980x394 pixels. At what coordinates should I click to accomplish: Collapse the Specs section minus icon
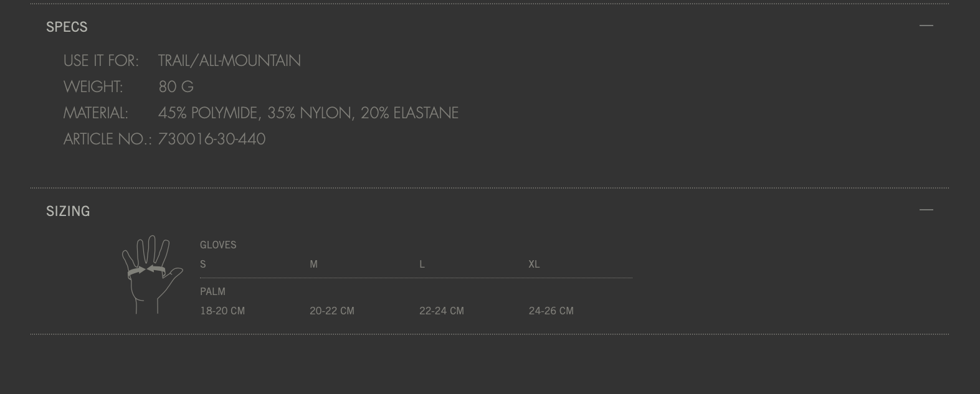[926, 26]
